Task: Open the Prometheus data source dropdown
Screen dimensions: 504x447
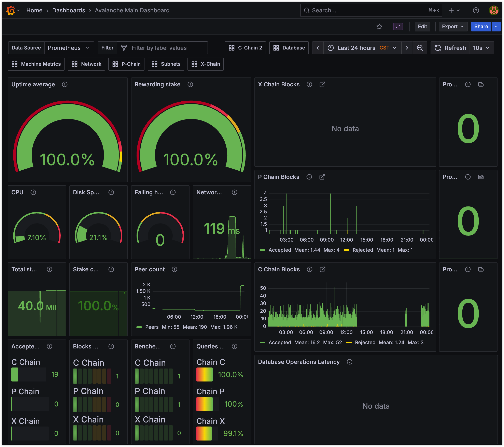Action: 69,48
